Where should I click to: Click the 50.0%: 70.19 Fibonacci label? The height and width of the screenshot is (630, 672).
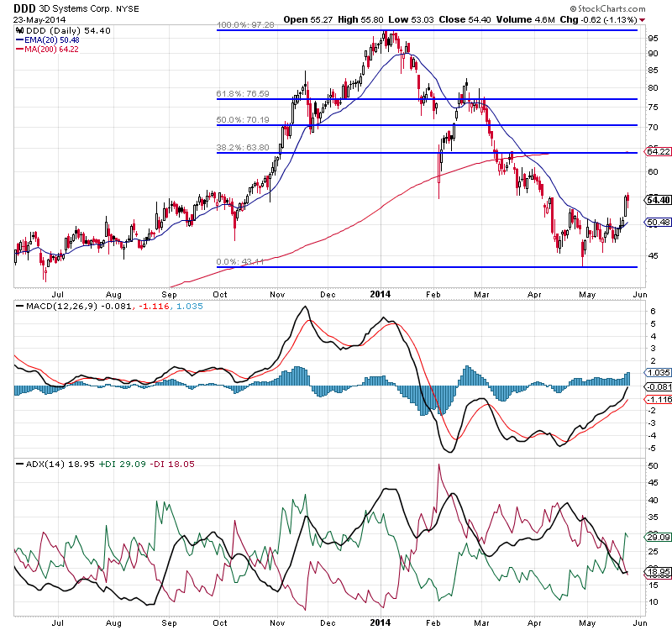pyautogui.click(x=243, y=119)
